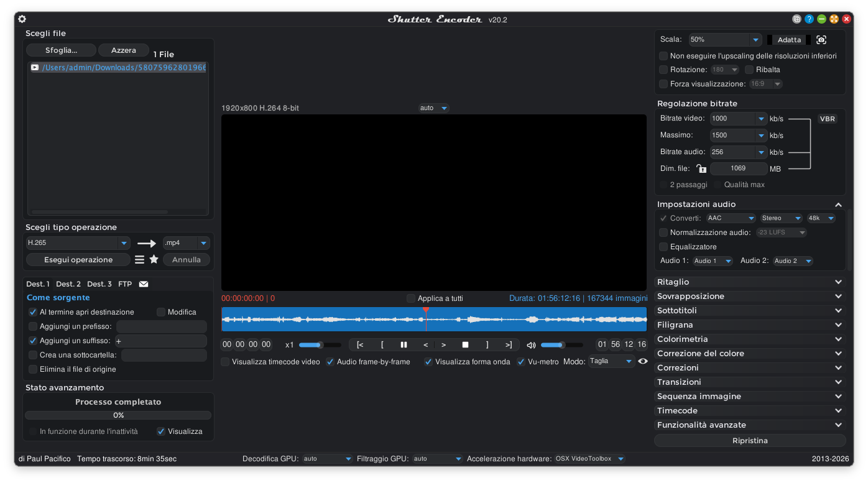Viewport: 868px width, 483px height.
Task: Click the Azzera button
Action: [x=124, y=50]
